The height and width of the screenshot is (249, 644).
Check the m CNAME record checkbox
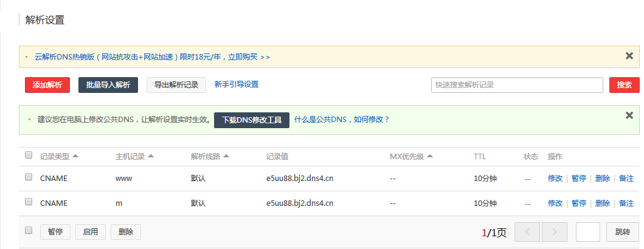pyautogui.click(x=29, y=202)
